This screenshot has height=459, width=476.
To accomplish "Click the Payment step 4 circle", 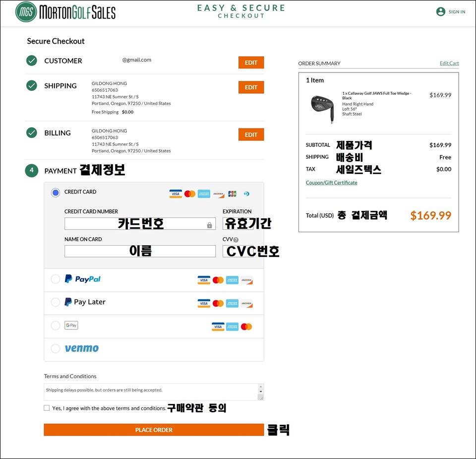I will [x=32, y=171].
